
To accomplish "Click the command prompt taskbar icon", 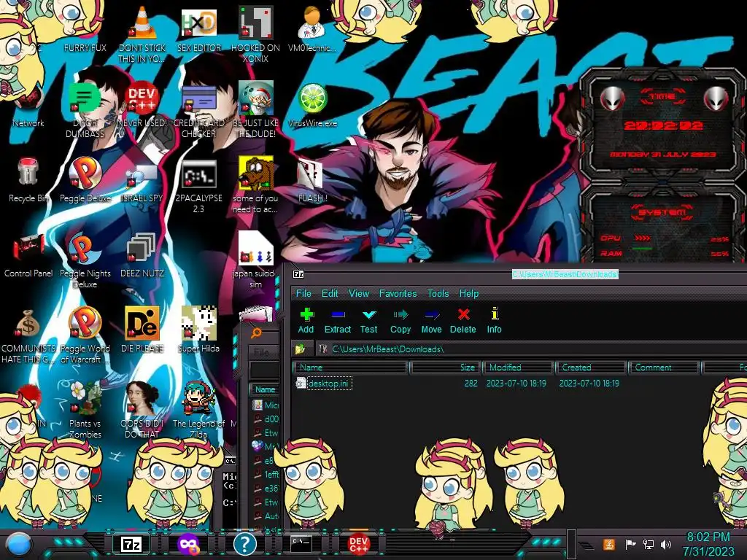I will [301, 543].
